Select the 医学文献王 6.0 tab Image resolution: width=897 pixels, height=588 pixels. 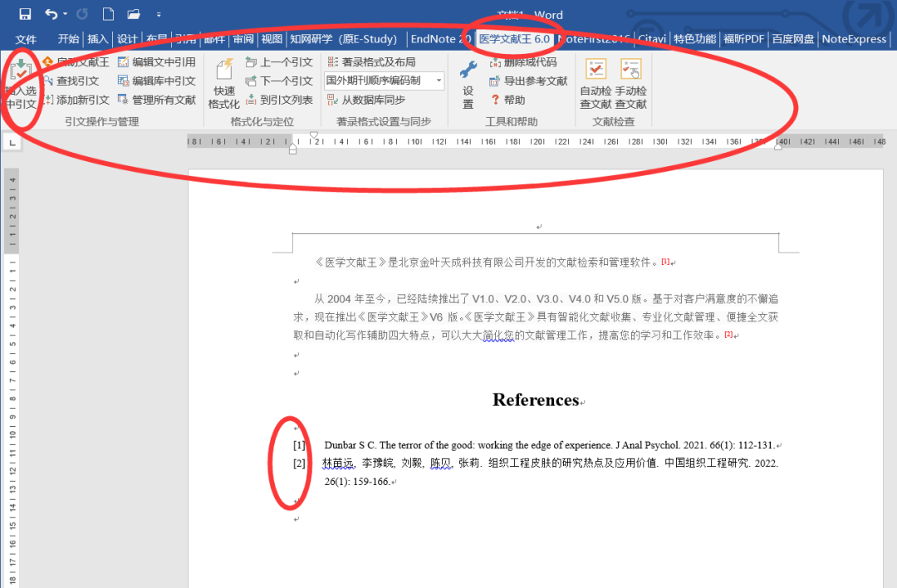pyautogui.click(x=514, y=39)
